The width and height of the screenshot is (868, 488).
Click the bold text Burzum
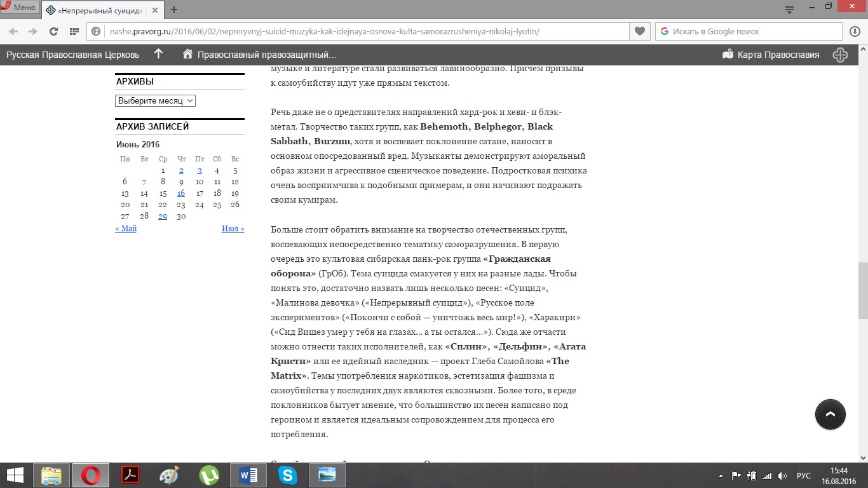(x=332, y=141)
